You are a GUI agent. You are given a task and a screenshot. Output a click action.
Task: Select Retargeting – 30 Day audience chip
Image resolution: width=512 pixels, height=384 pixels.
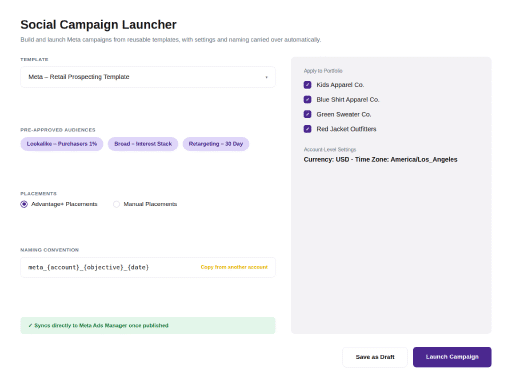[x=216, y=144]
